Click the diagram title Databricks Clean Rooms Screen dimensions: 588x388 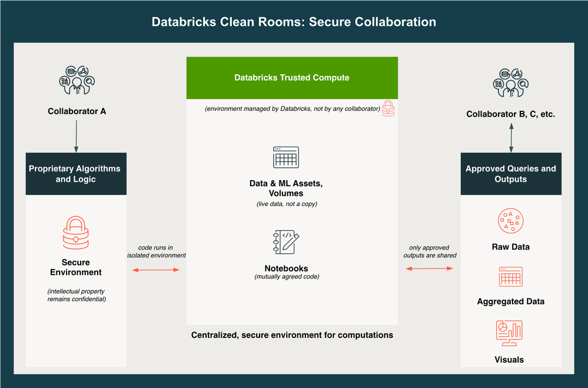click(x=294, y=22)
